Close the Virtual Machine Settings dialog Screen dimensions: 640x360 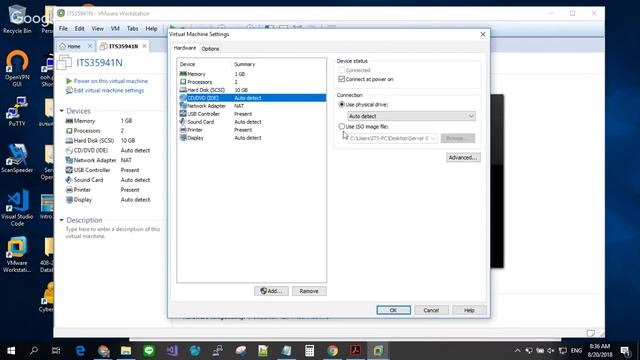click(483, 34)
